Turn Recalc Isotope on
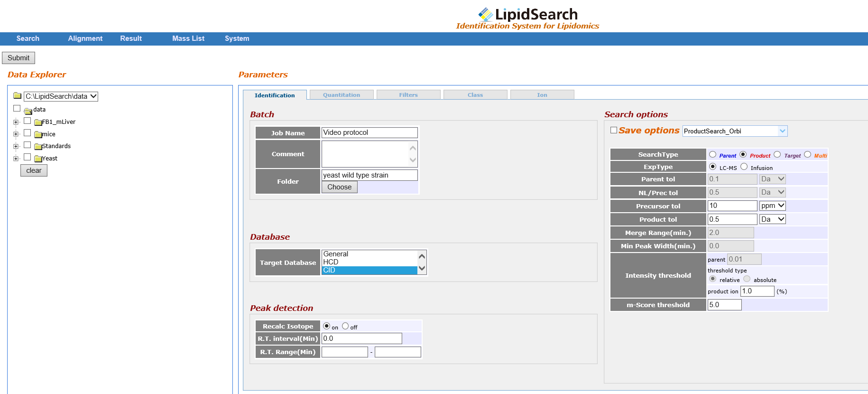Image resolution: width=868 pixels, height=394 pixels. click(x=326, y=326)
